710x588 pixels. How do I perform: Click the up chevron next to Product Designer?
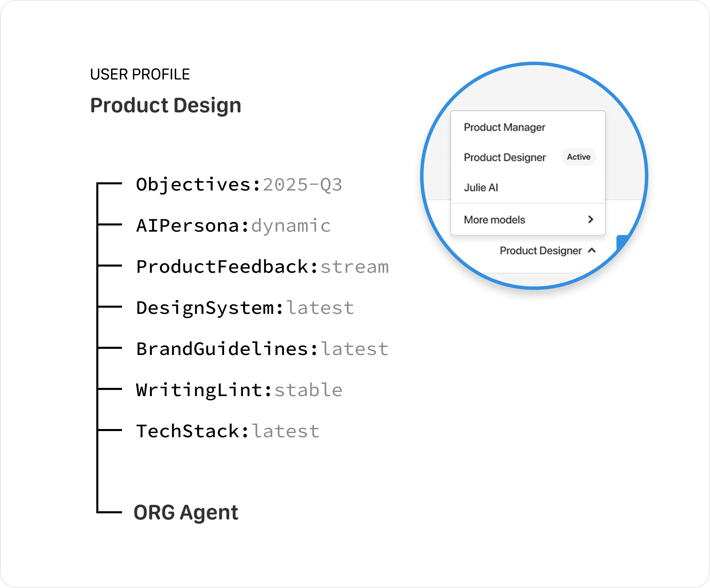[x=592, y=250]
